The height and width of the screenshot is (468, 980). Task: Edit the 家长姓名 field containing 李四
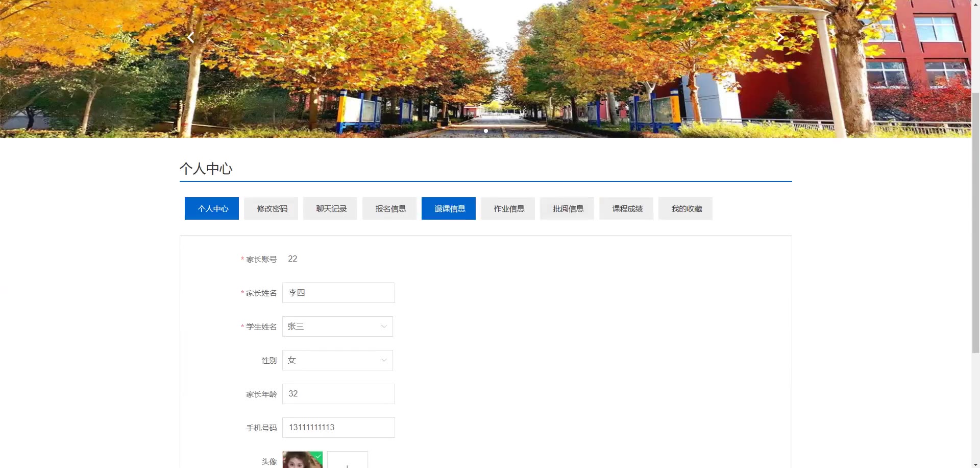(x=338, y=293)
